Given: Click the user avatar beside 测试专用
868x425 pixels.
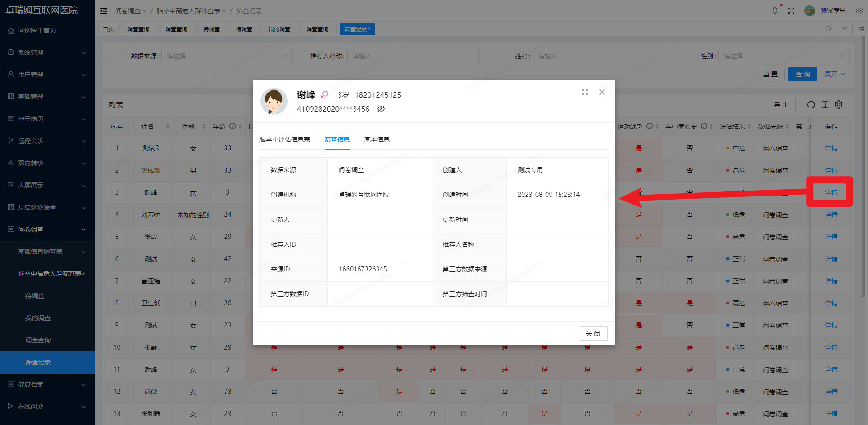Looking at the screenshot, I should pos(809,11).
